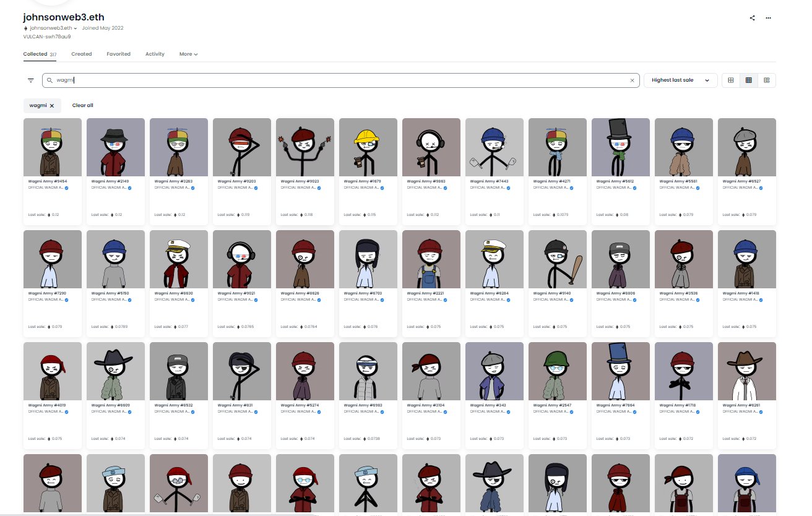Click verified badge on Wagmi Army #7290
The image size is (812, 516).
click(x=66, y=299)
